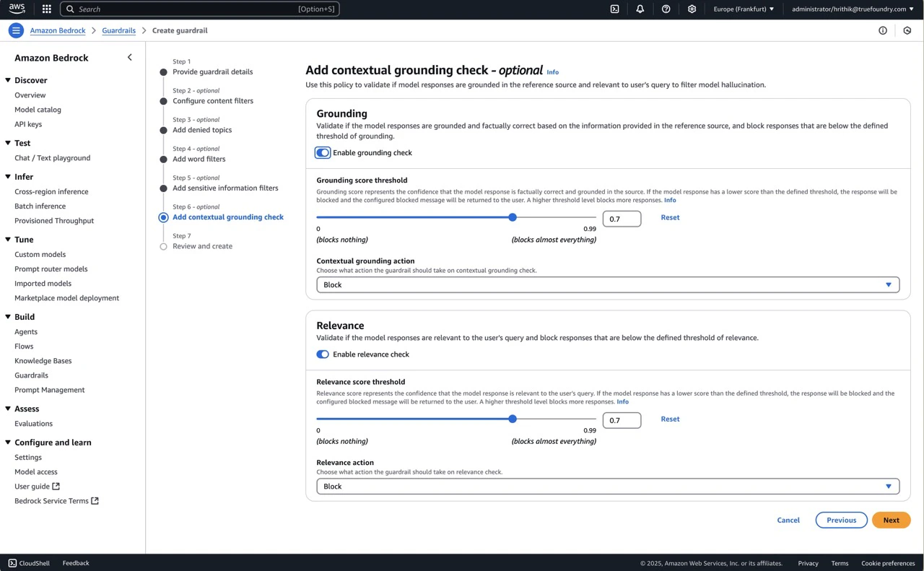924x571 pixels.
Task: Click the info circle icon near top right
Action: (x=883, y=30)
